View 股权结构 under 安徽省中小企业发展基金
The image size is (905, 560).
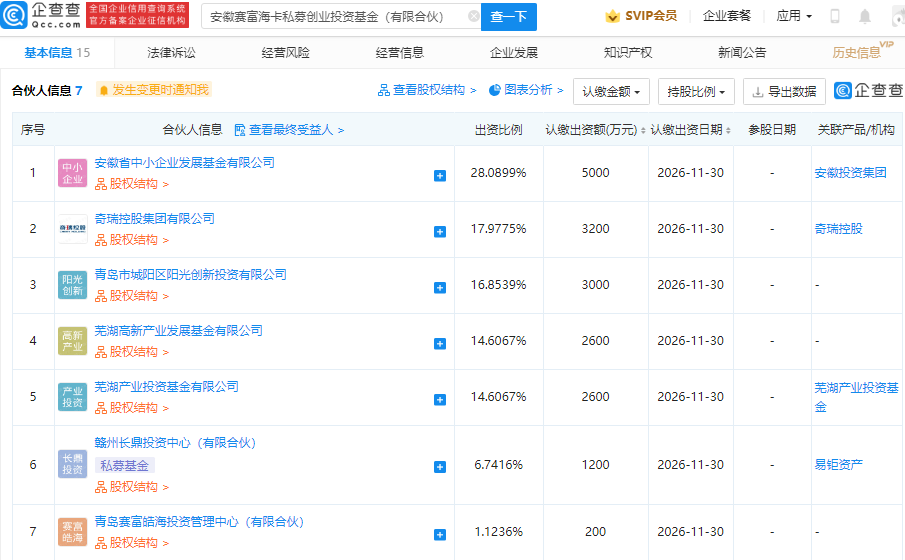point(132,184)
